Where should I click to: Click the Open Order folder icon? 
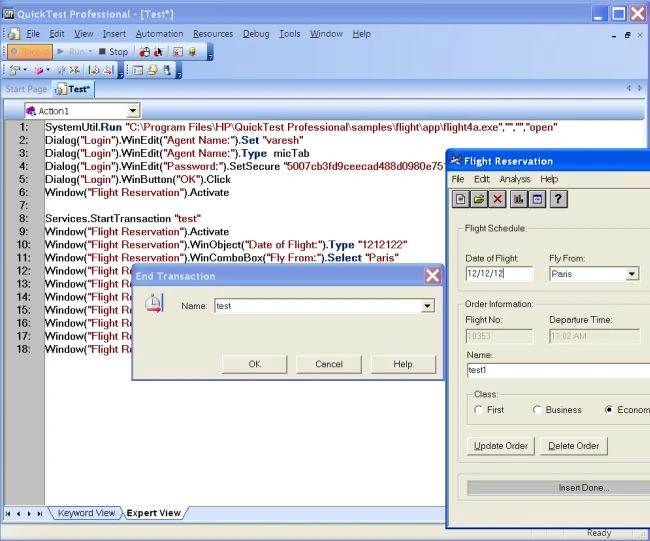click(479, 199)
